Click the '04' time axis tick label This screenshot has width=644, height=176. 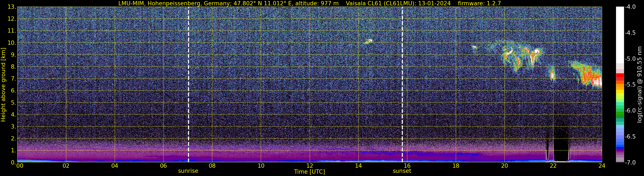pos(114,166)
